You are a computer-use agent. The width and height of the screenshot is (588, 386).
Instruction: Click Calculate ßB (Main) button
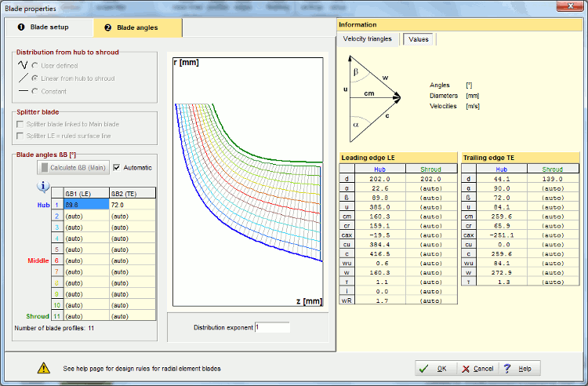[x=74, y=168]
